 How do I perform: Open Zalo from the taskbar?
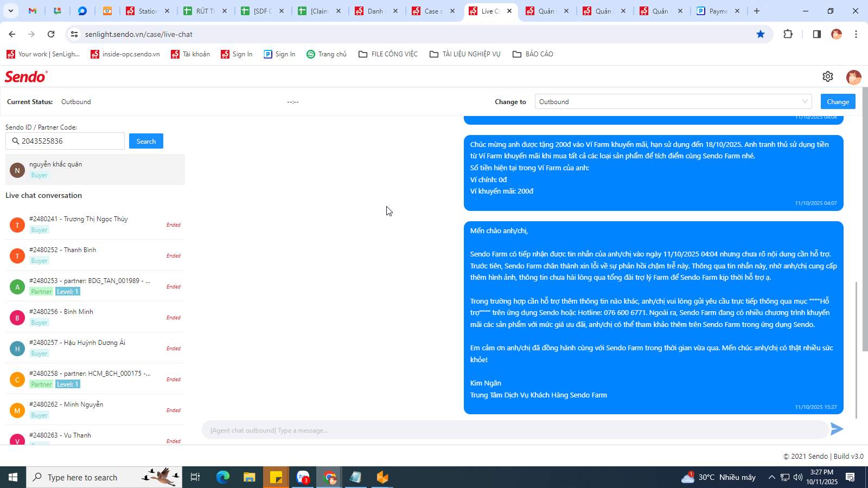303,477
